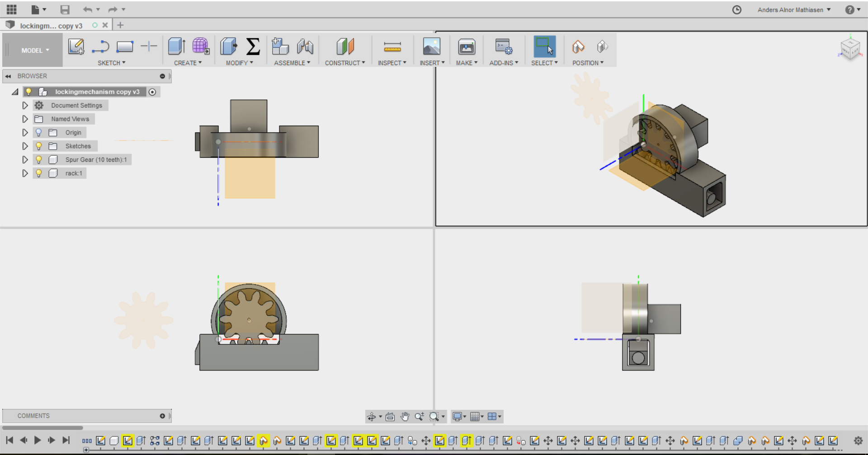Open the Viewports layout dropdown
The image size is (868, 455).
494,417
